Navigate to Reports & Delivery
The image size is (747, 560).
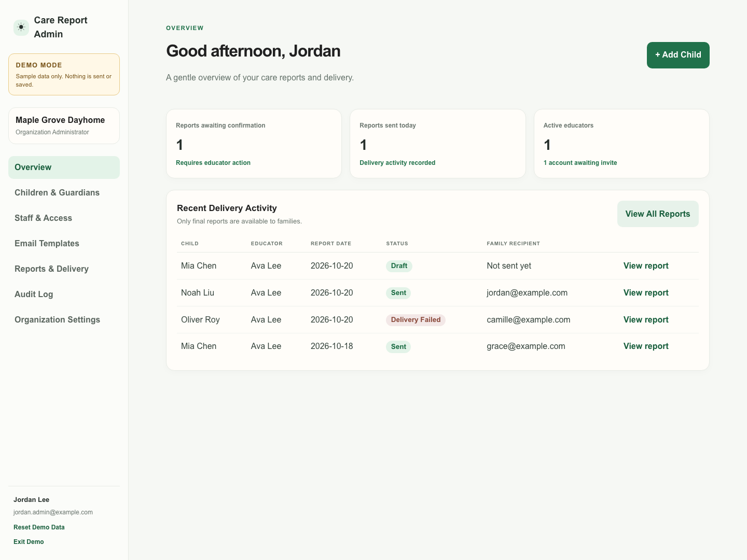pyautogui.click(x=64, y=269)
